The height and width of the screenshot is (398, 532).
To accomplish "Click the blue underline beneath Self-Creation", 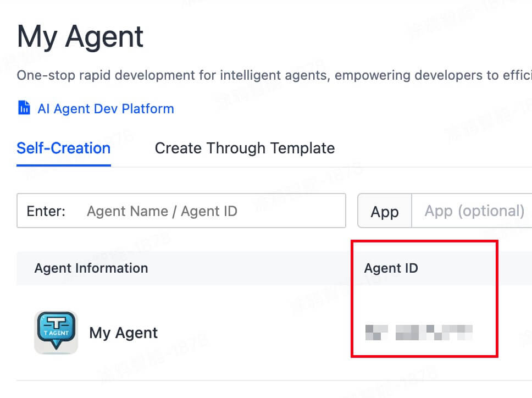I will [63, 165].
